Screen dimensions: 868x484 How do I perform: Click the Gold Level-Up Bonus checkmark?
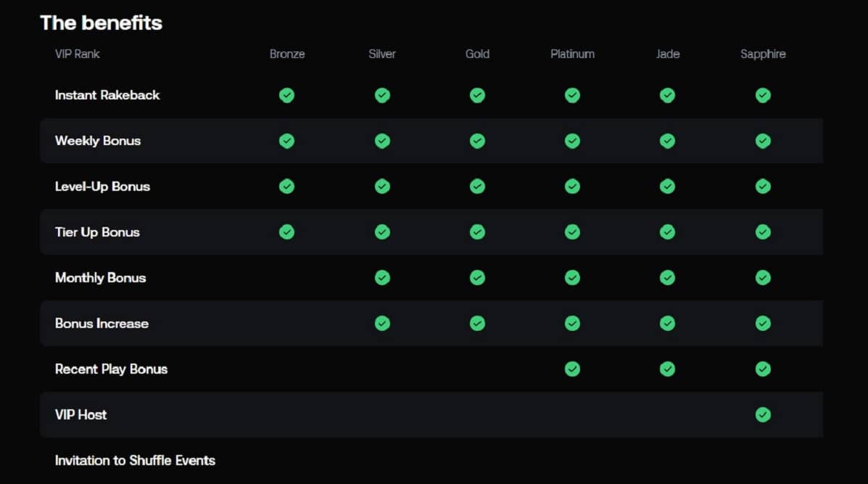(x=477, y=186)
